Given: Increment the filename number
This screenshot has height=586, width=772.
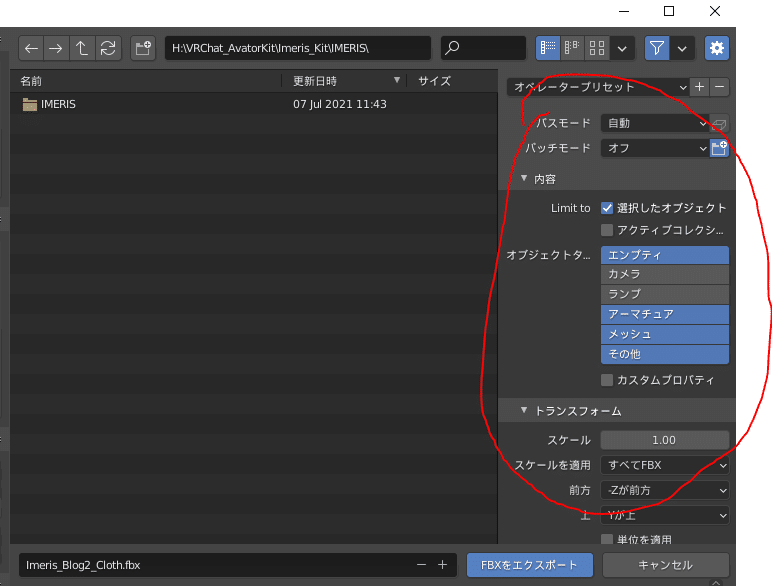Looking at the screenshot, I should (x=443, y=565).
